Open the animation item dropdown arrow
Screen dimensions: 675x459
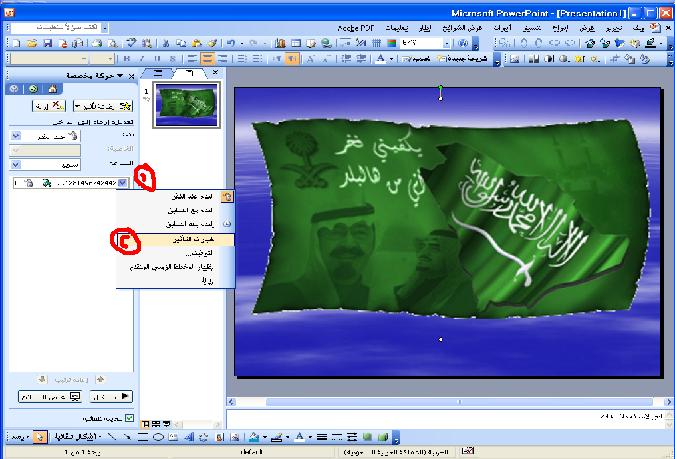coord(123,183)
